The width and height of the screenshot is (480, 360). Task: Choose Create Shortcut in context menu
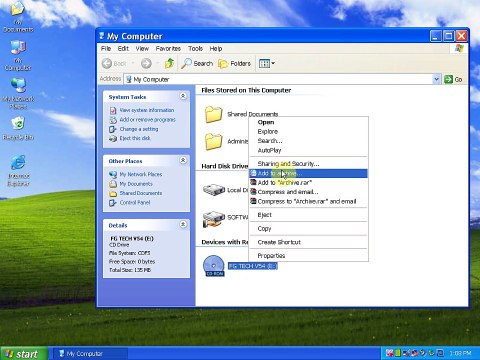308,242
